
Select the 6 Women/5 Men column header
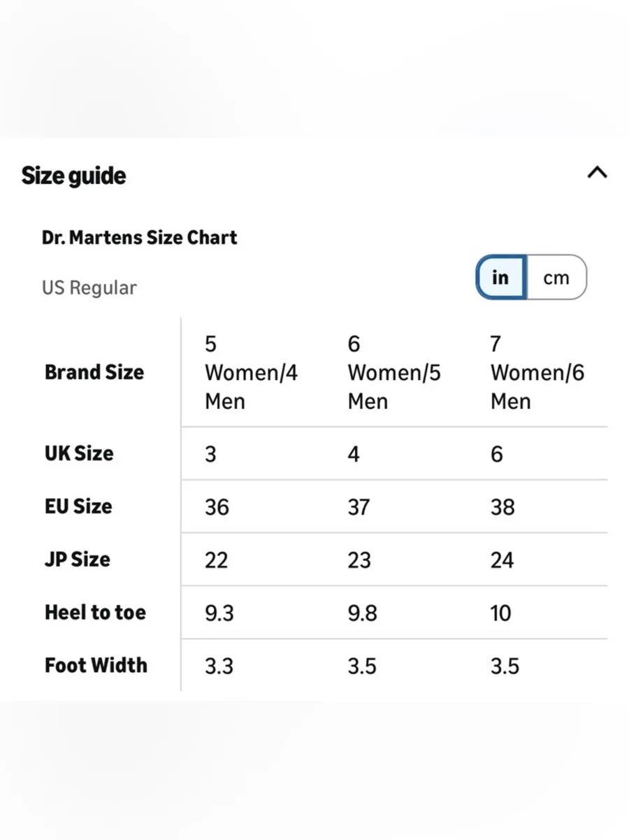[394, 373]
